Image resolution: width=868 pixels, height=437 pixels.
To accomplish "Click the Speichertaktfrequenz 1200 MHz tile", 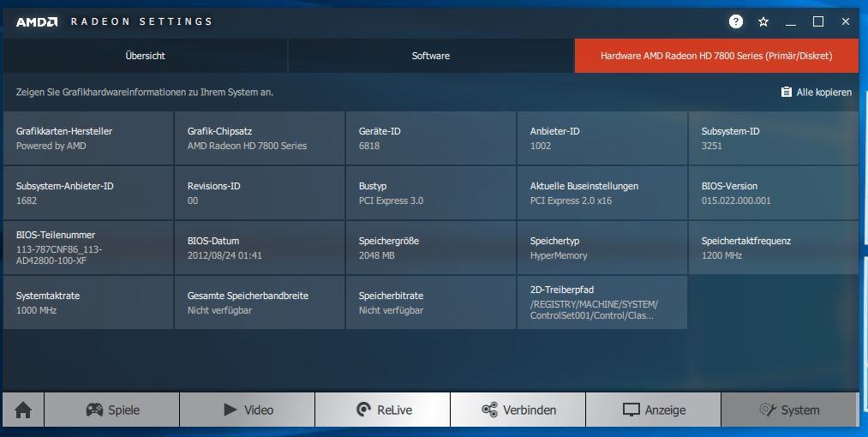I will point(774,248).
